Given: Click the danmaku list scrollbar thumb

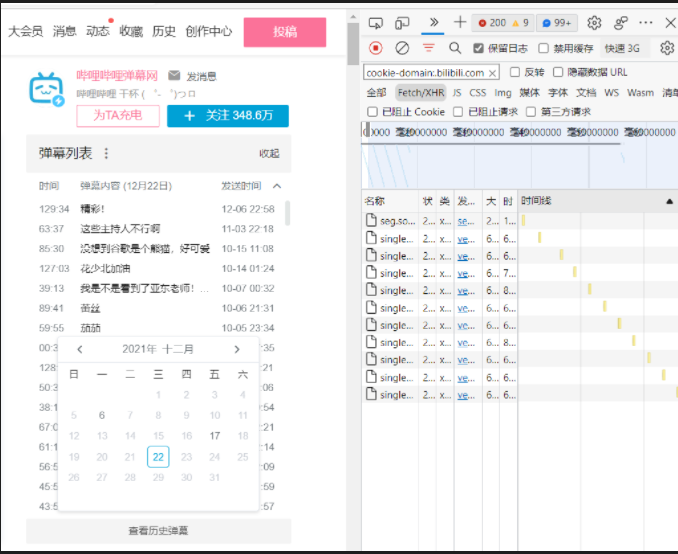Looking at the screenshot, I should pyautogui.click(x=288, y=213).
